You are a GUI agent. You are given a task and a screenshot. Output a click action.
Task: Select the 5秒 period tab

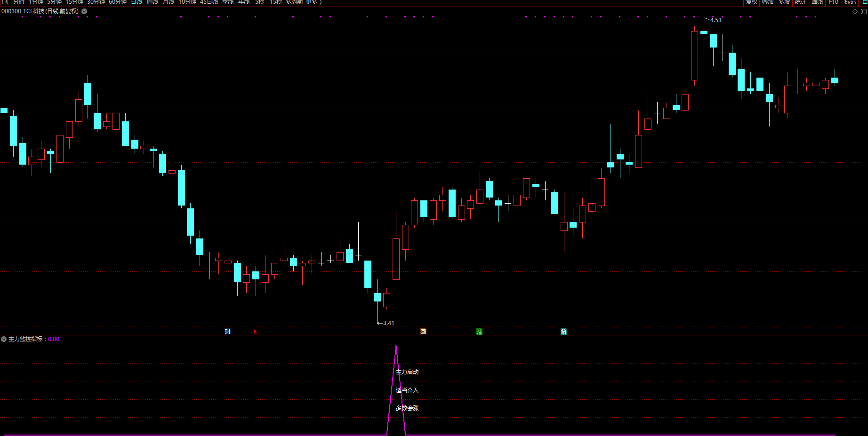coord(260,2)
